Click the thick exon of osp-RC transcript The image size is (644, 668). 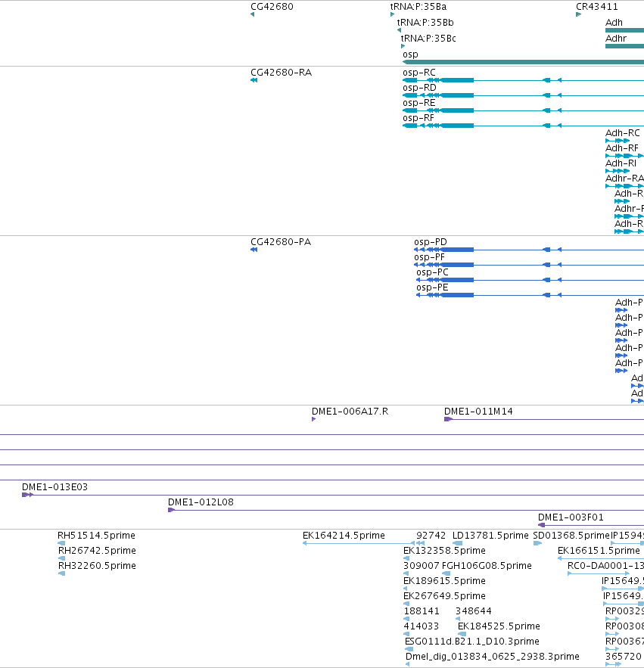point(457,80)
